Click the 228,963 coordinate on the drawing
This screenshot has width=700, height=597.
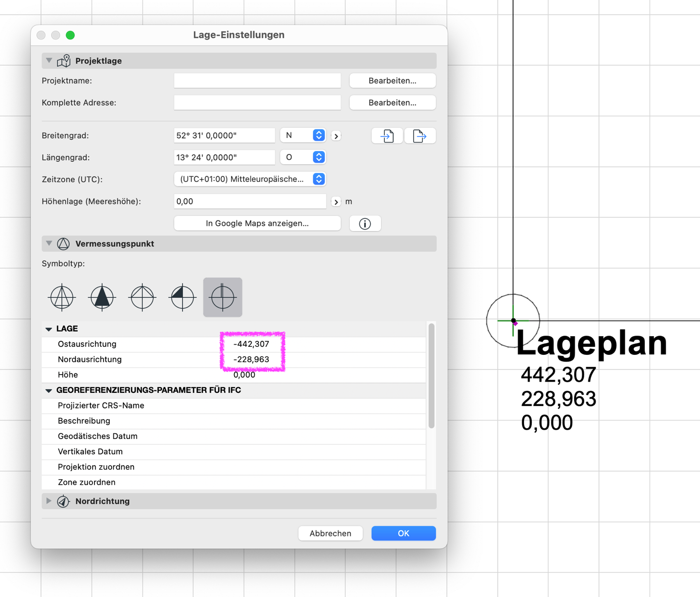(558, 399)
